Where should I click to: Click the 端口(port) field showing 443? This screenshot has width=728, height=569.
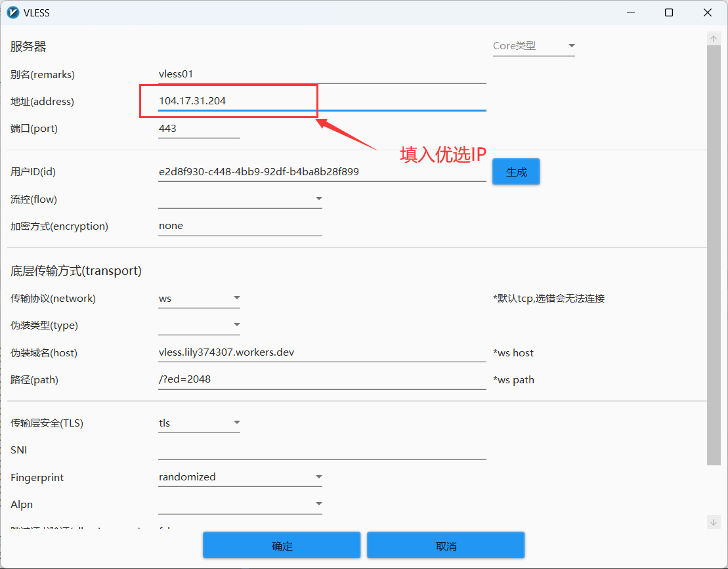199,129
